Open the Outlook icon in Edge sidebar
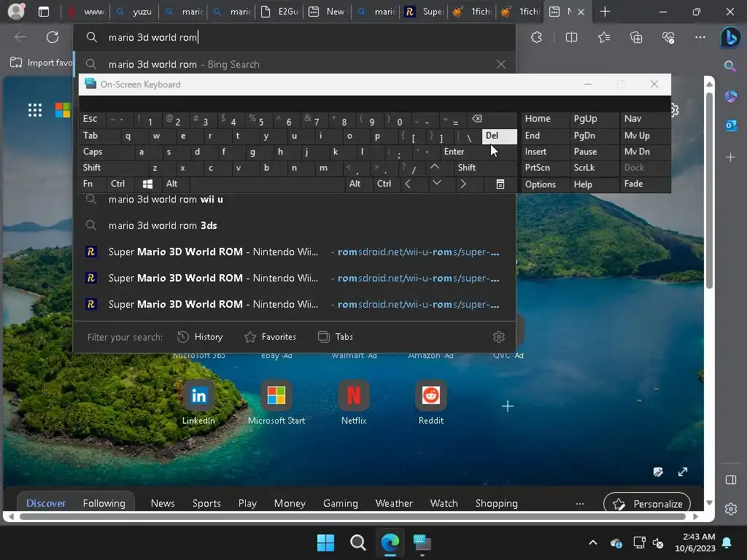 click(731, 125)
